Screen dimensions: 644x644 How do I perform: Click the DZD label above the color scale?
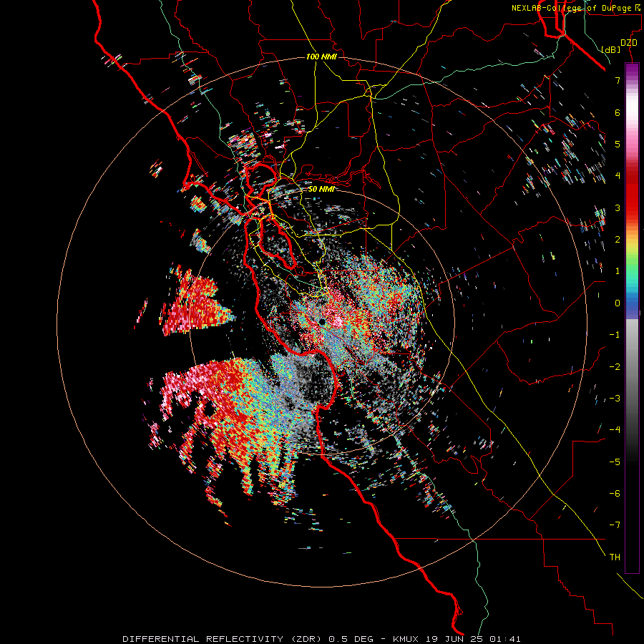(x=629, y=43)
